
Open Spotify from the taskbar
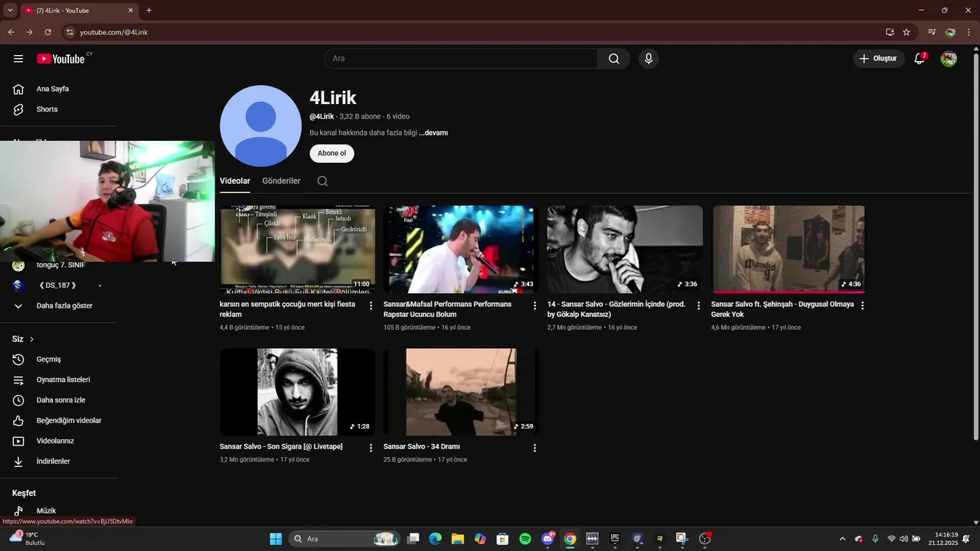pyautogui.click(x=525, y=539)
